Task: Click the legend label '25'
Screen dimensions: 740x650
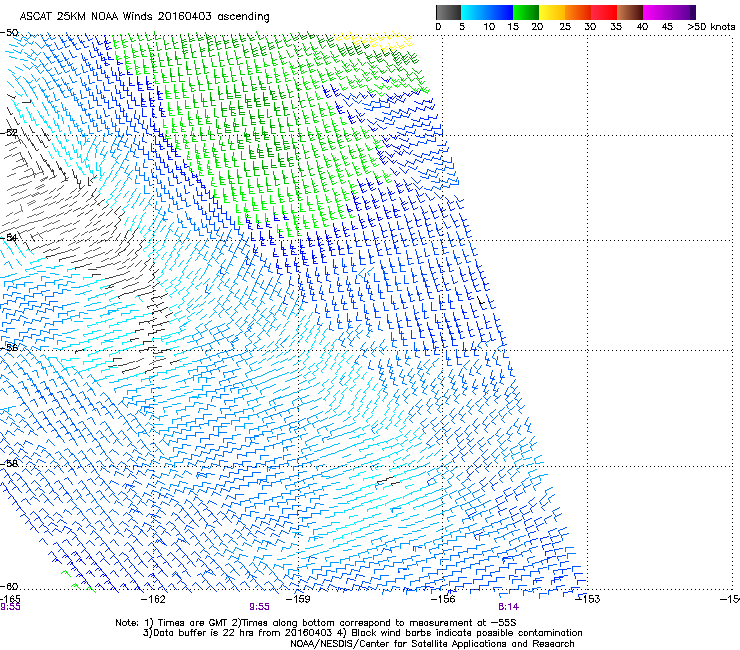Action: click(x=565, y=27)
